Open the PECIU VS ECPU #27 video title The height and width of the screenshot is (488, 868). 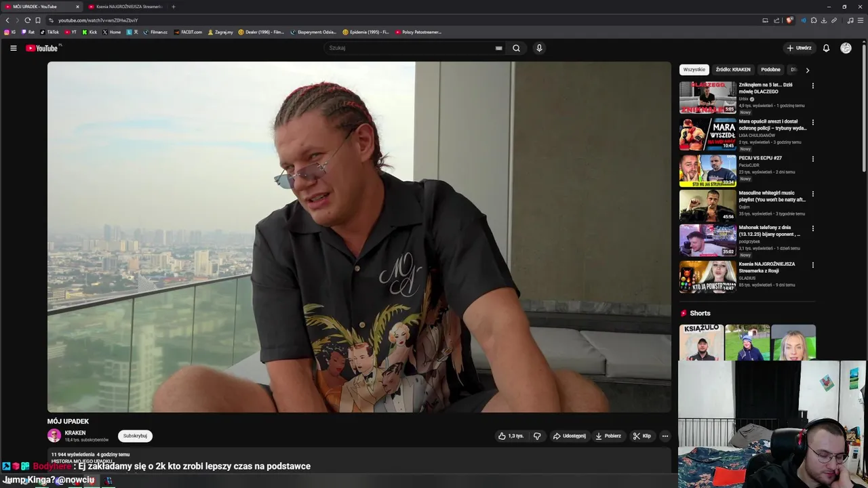pyautogui.click(x=760, y=158)
